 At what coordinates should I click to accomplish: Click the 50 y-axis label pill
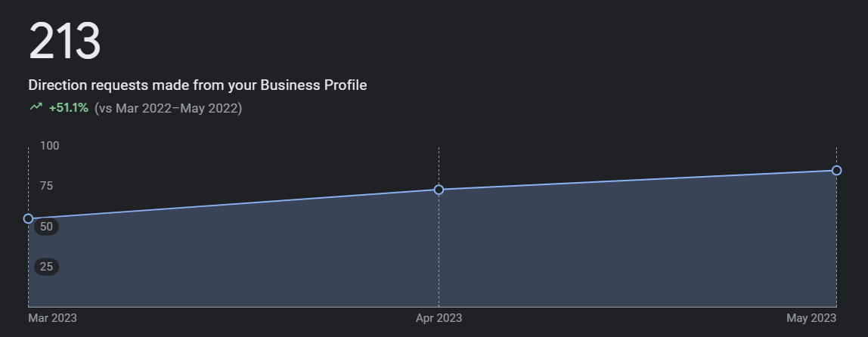(46, 227)
